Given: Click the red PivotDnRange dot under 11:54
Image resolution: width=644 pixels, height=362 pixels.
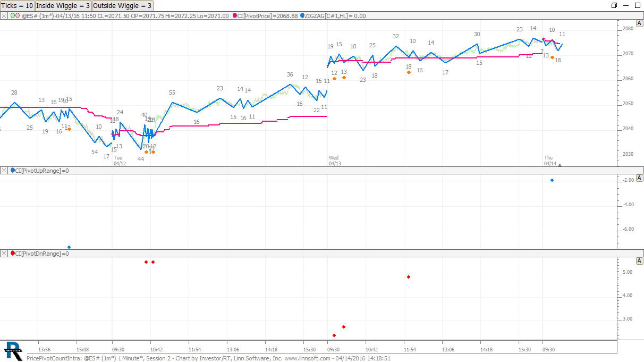Looking at the screenshot, I should coord(409,277).
